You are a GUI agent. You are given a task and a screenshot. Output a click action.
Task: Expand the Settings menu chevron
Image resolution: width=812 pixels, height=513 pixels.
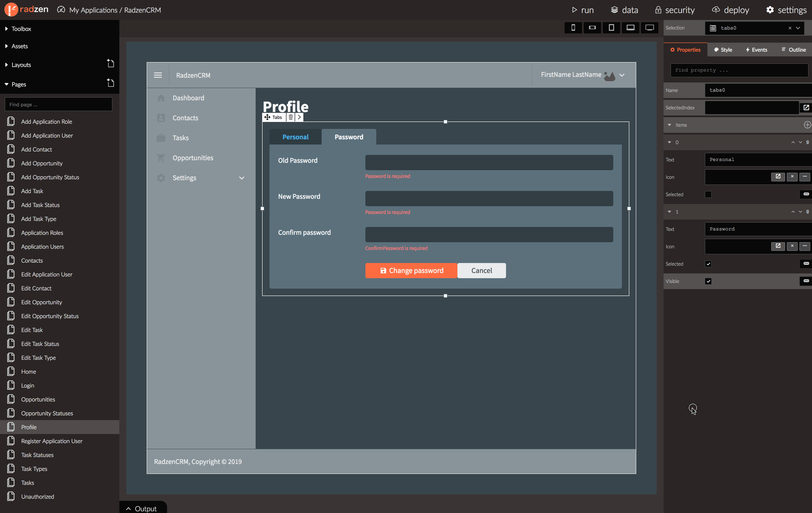242,178
